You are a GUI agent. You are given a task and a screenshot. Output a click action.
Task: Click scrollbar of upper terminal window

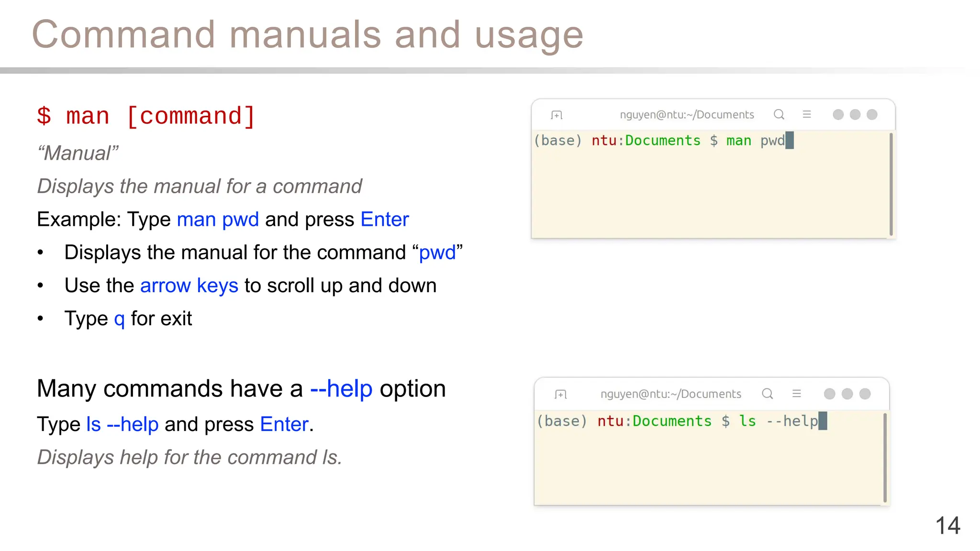pos(891,184)
